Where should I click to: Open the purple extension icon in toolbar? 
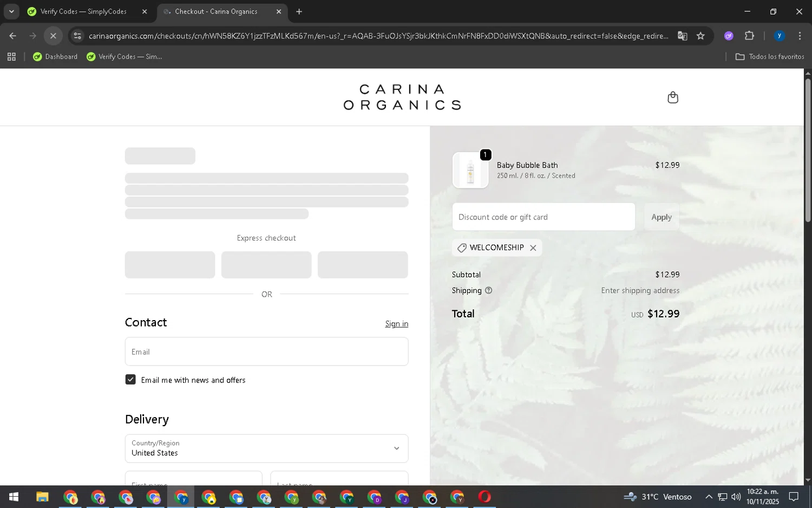(729, 36)
